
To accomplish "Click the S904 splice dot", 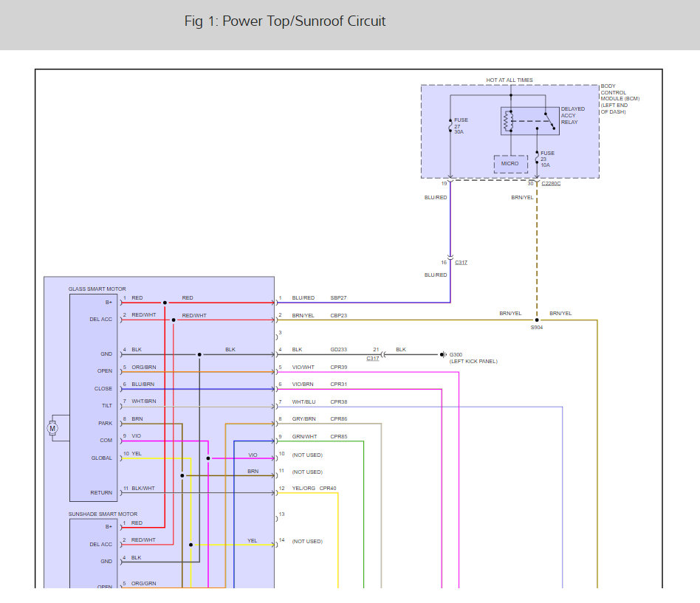I will pos(537,320).
